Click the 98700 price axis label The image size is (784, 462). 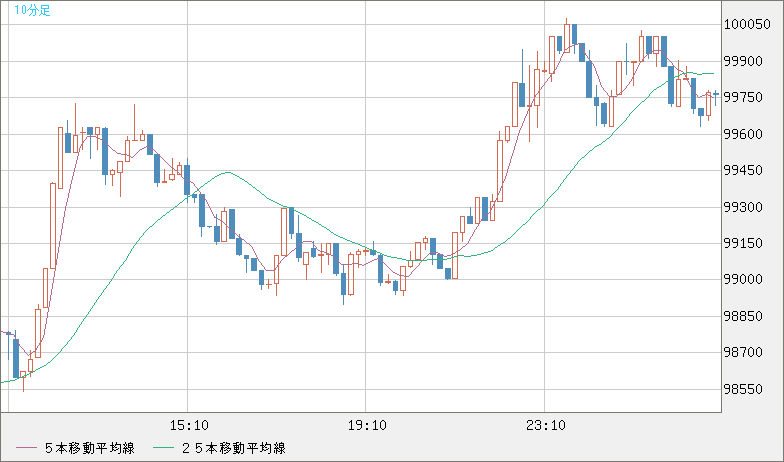coord(744,352)
